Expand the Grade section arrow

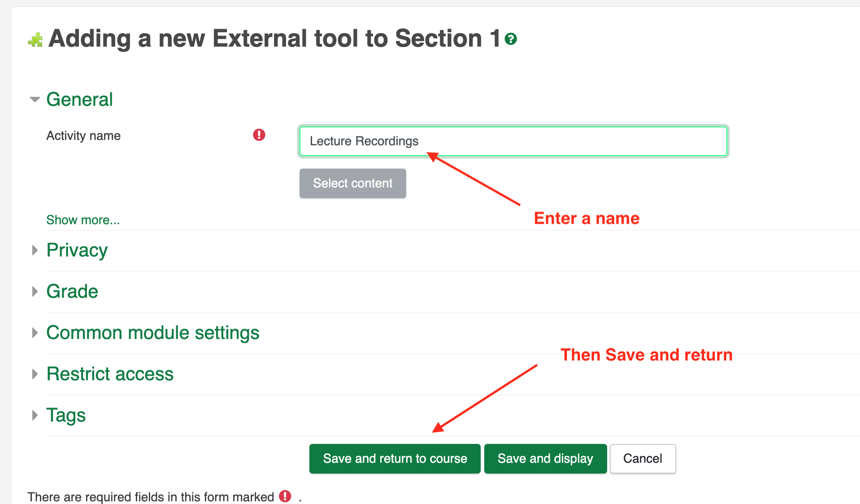pos(35,291)
